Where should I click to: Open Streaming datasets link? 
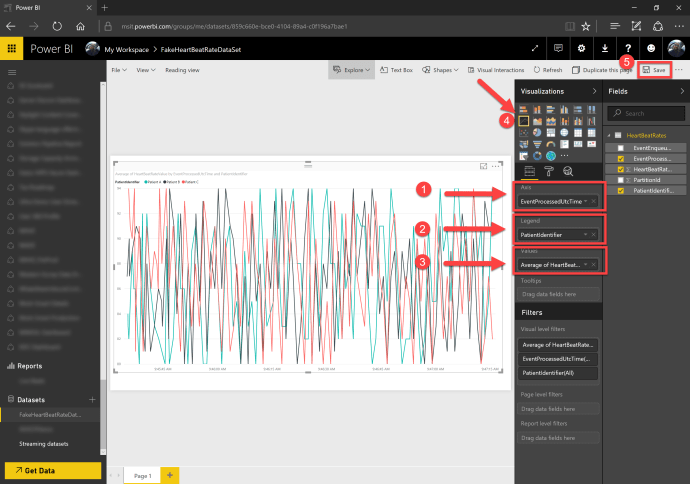[x=44, y=444]
